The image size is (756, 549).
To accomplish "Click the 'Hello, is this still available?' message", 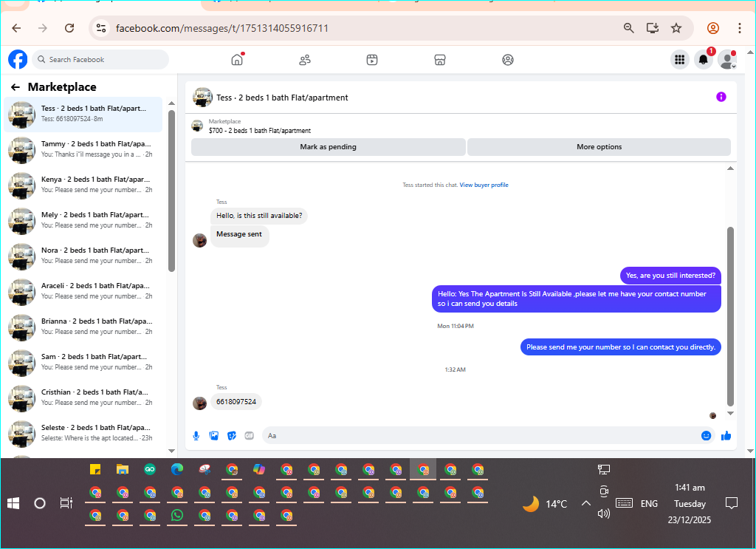I will [x=259, y=216].
